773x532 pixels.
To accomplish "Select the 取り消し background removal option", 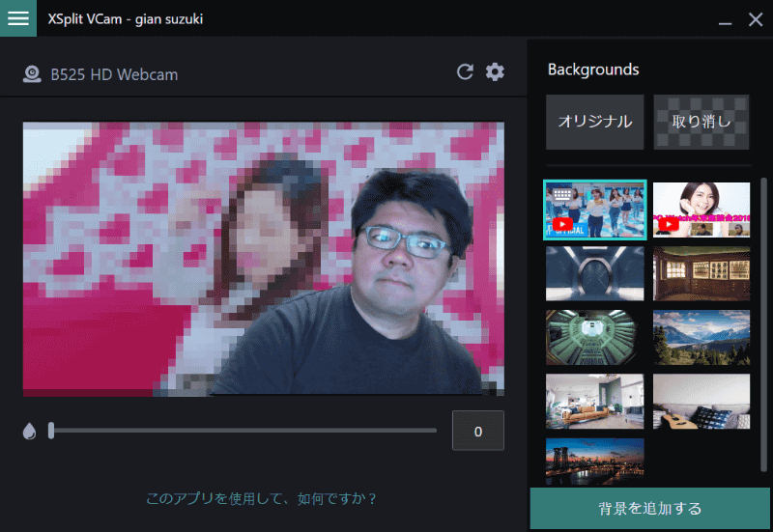I will 701,122.
